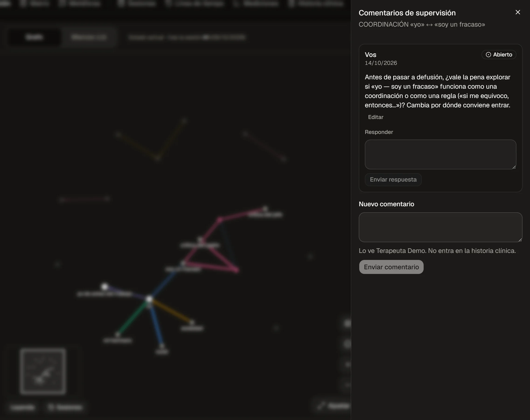Click the COORDINACIÓN «yo» ↔ «soy un fracaso» subtitle
530x420 pixels.
tap(422, 24)
